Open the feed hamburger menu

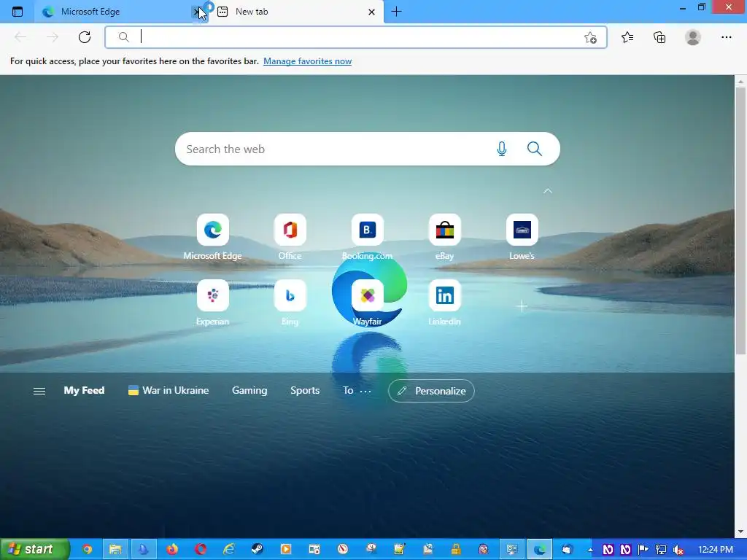coord(39,391)
